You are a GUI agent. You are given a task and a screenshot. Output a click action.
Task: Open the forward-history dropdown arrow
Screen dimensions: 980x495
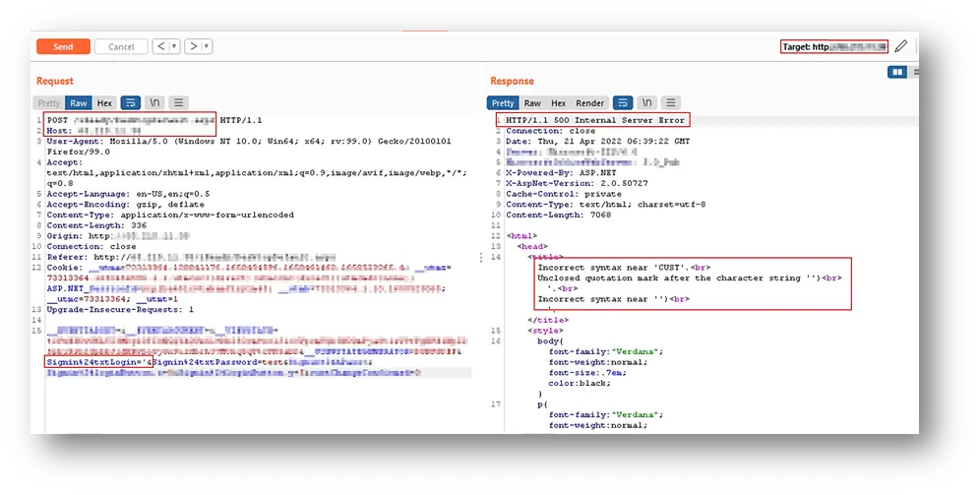[x=206, y=46]
